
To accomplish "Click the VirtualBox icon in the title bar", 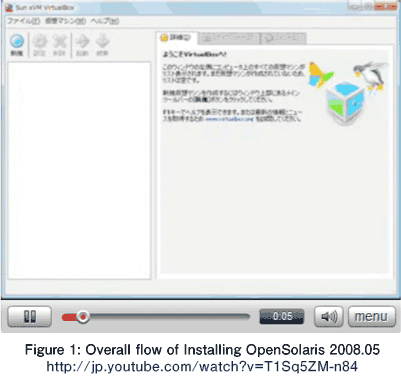I will (9, 8).
